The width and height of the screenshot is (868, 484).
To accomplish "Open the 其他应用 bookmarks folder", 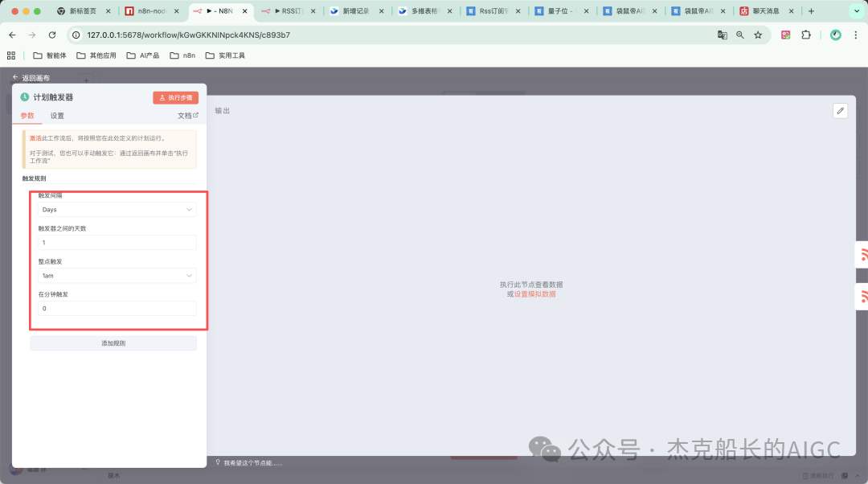I will 96,55.
